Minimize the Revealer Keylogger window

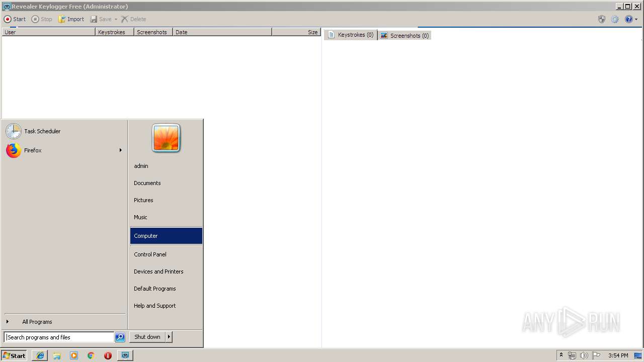(619, 7)
